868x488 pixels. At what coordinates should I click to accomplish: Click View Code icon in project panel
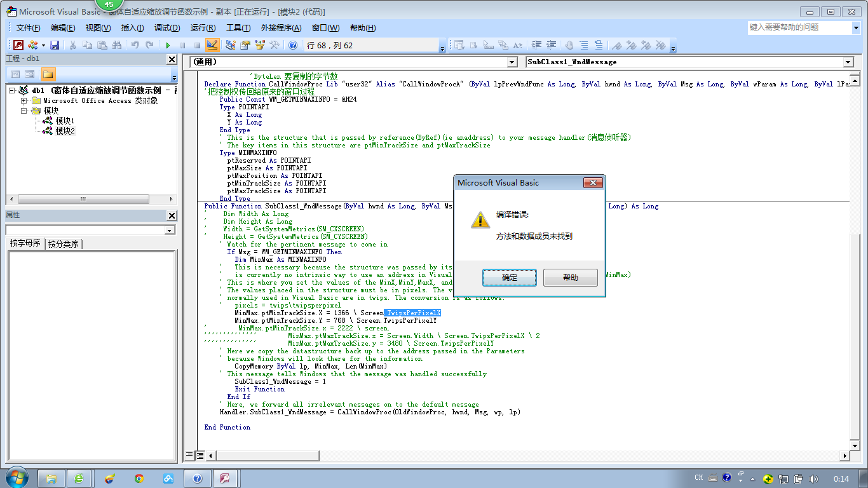[15, 74]
